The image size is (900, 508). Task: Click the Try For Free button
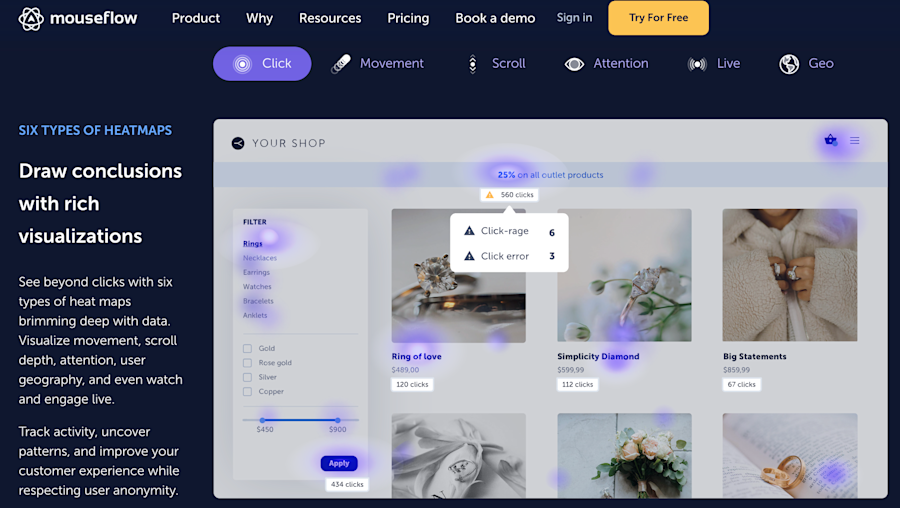658,18
